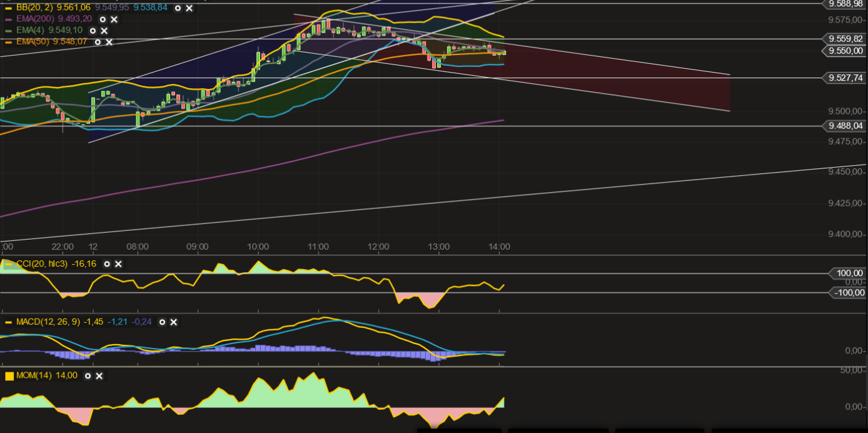Image resolution: width=868 pixels, height=433 pixels.
Task: Click the 14:00 time axis label
Action: pyautogui.click(x=498, y=247)
